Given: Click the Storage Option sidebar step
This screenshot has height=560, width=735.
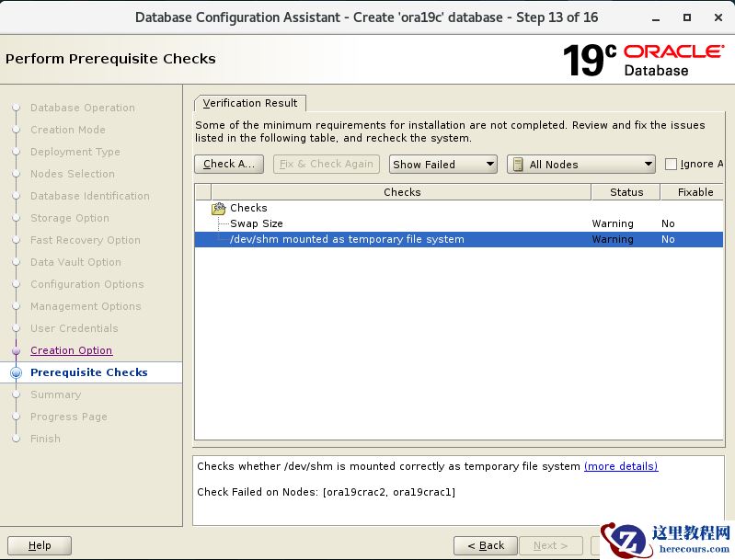Looking at the screenshot, I should click(x=70, y=218).
